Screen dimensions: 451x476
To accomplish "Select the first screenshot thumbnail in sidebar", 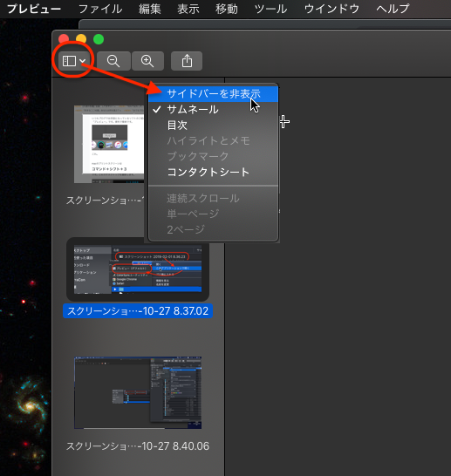I will coord(109,144).
